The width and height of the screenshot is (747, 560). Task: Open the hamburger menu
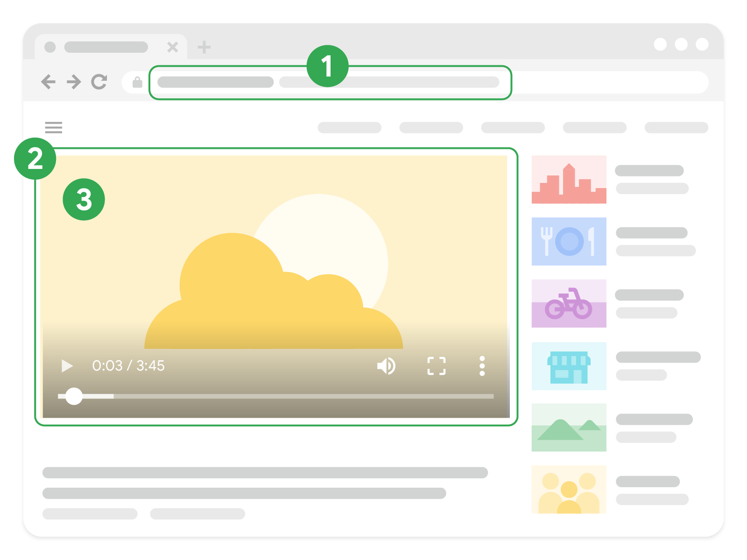tap(54, 128)
